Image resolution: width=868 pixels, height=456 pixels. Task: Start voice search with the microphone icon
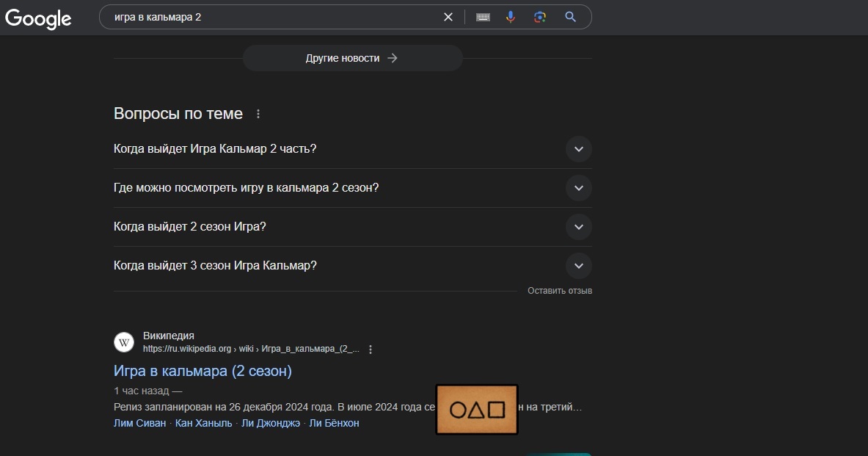click(x=511, y=17)
